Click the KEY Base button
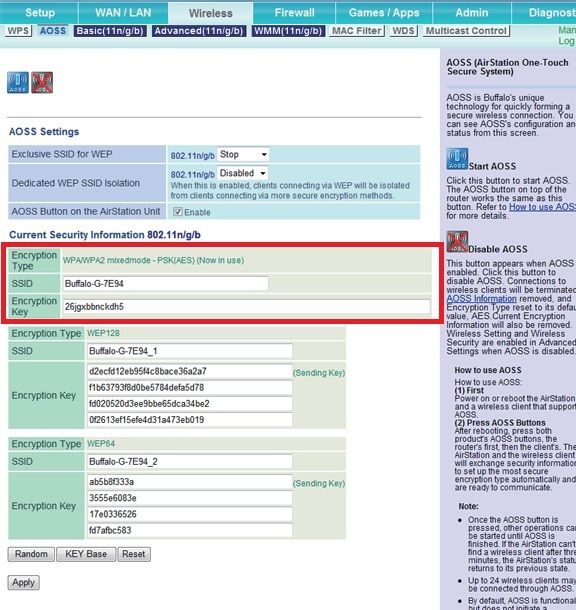The width and height of the screenshot is (576, 610). pyautogui.click(x=86, y=554)
